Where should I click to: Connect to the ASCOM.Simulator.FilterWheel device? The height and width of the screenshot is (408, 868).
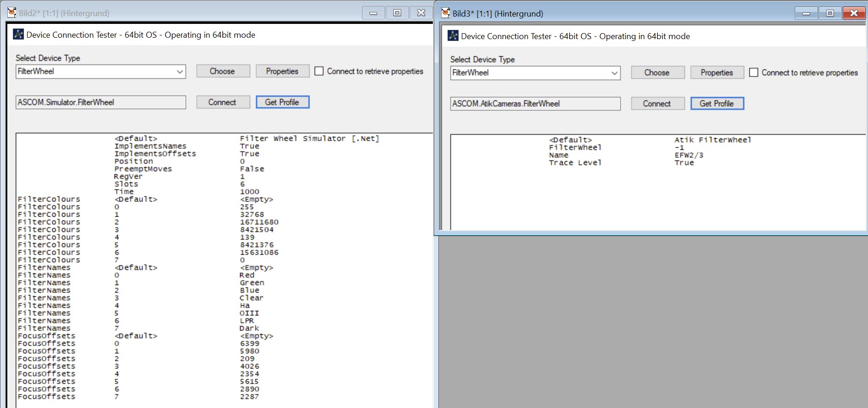(x=223, y=102)
